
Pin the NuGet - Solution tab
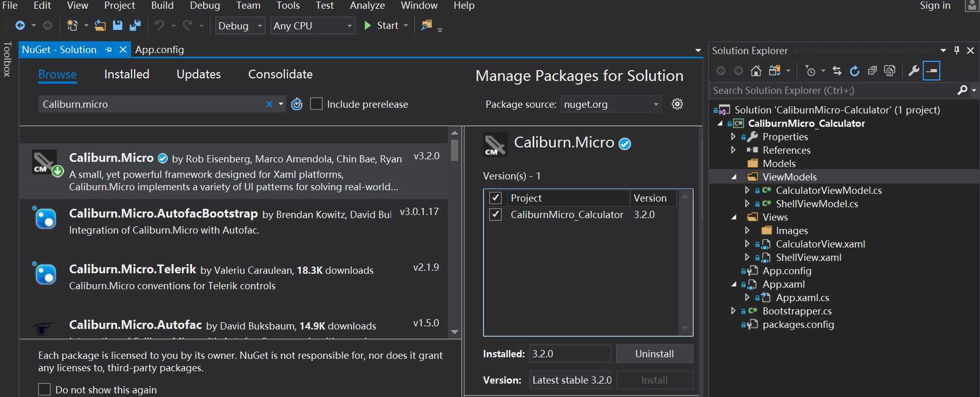(x=108, y=49)
